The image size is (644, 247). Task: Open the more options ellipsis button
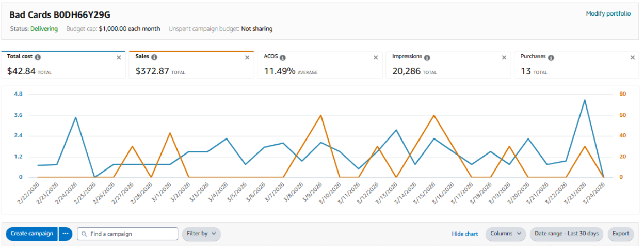point(65,234)
